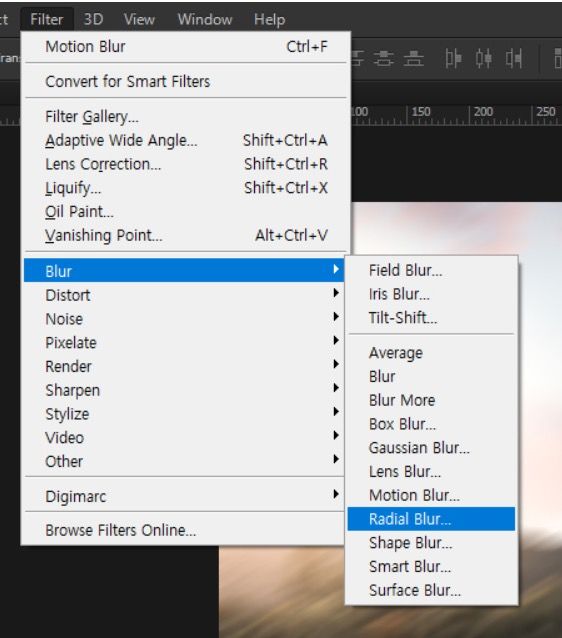Click Distribute Right Edges icon
This screenshot has width=562, height=638.
(x=514, y=59)
